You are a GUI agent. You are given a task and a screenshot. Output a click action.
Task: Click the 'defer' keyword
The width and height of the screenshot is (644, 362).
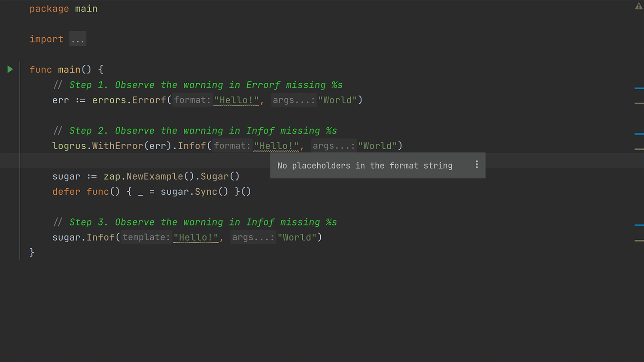[67, 192]
